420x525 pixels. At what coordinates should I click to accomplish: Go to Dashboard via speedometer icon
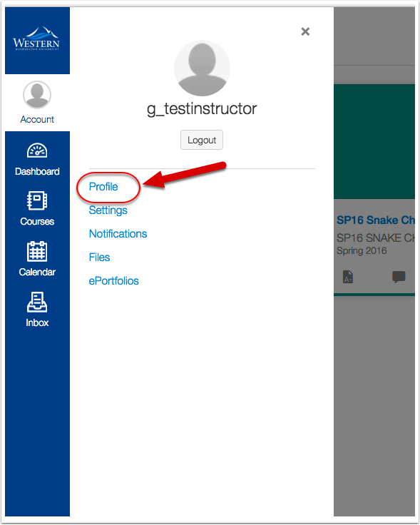pos(37,151)
